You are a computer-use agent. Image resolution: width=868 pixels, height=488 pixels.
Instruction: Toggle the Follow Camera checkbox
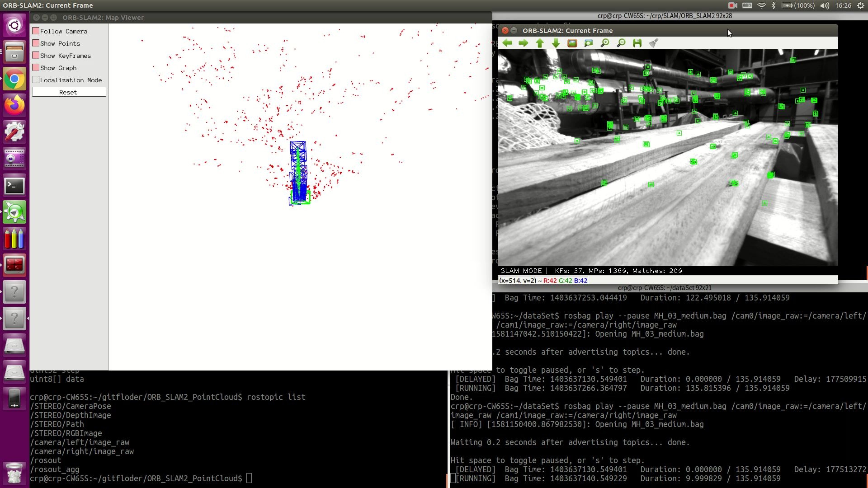point(36,31)
